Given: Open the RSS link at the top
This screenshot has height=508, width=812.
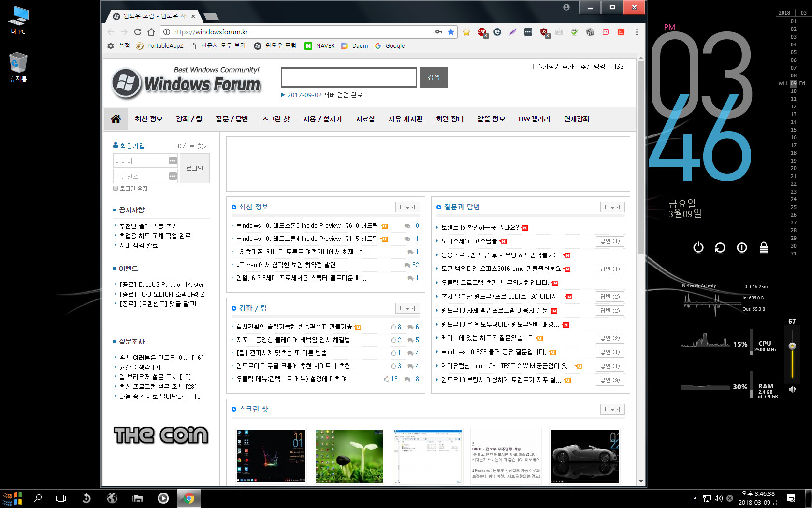Looking at the screenshot, I should click(618, 67).
